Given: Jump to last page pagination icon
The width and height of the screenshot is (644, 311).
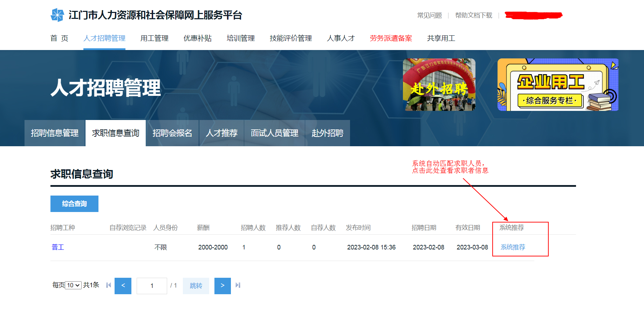Looking at the screenshot, I should [238, 285].
